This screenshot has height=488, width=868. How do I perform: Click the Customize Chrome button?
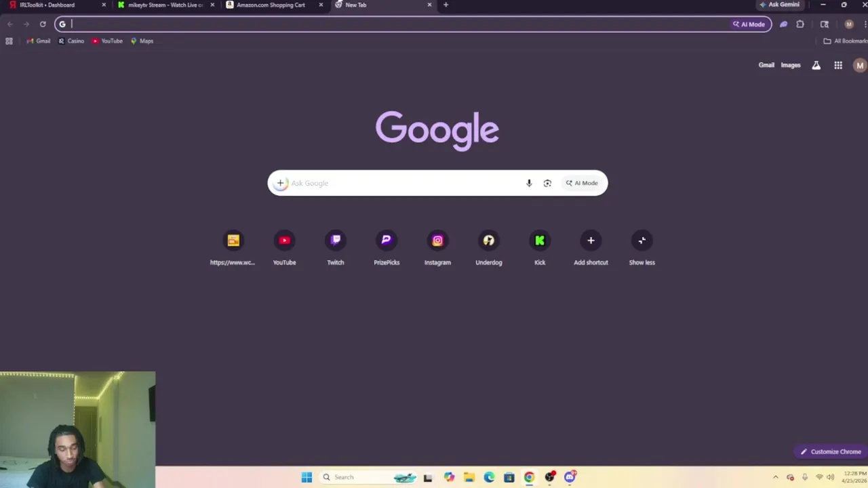830,452
